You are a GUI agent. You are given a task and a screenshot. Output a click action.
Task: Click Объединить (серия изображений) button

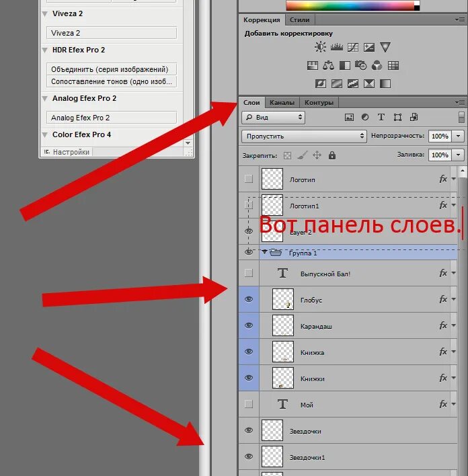click(x=112, y=69)
